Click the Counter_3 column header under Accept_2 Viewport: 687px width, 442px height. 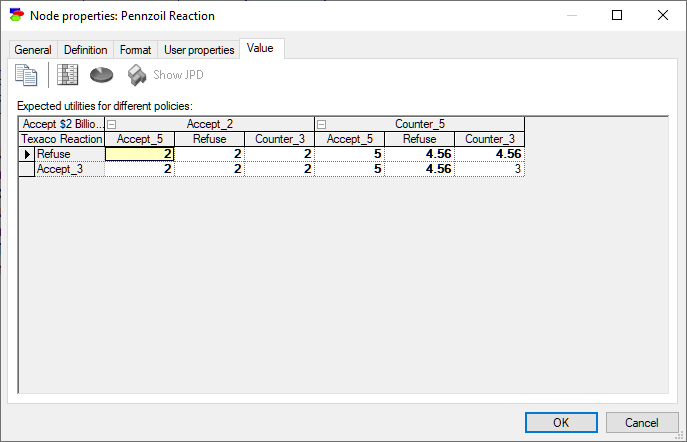(280, 139)
